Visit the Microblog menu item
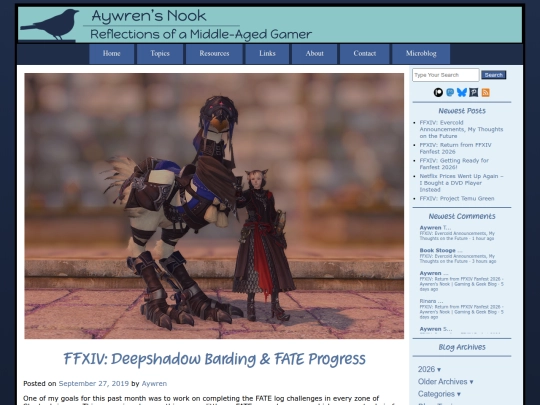Viewport: 540px width, 405px height. [421, 54]
